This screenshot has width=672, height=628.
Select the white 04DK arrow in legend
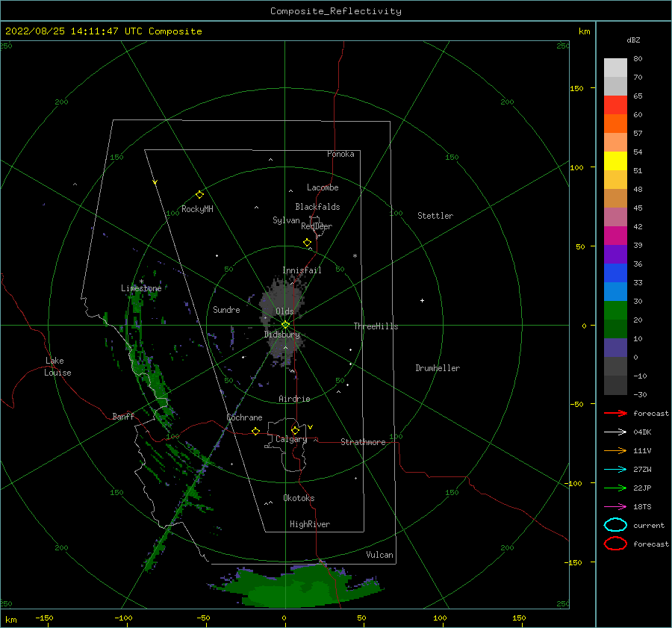(615, 432)
